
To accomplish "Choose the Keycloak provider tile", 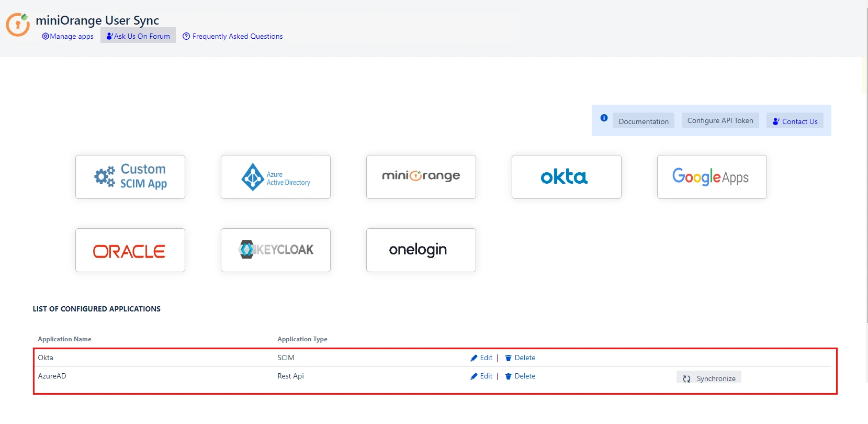I will pos(276,250).
